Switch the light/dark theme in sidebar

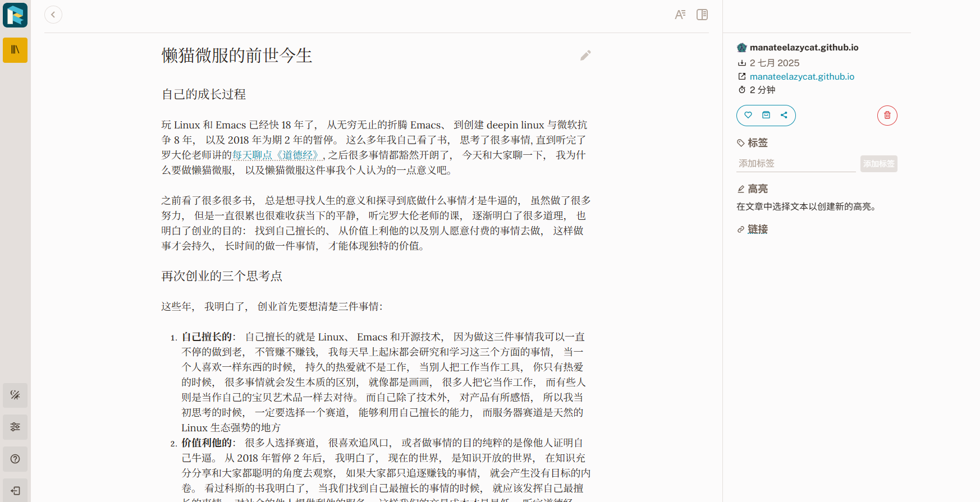[15, 395]
